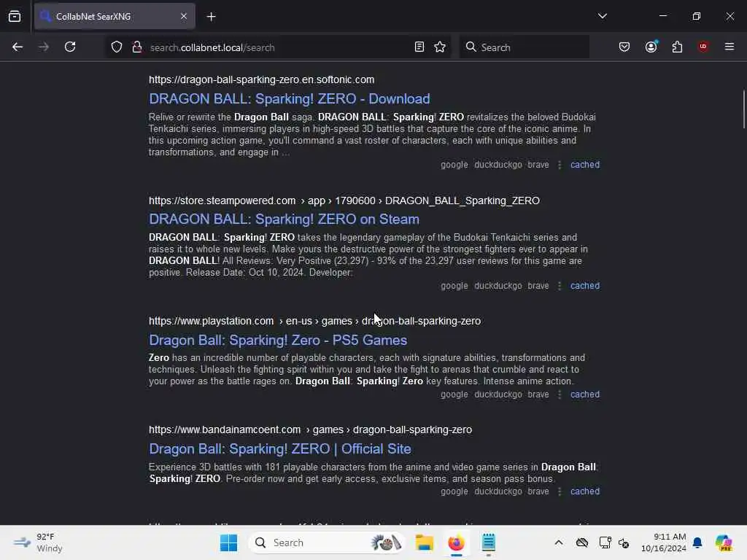Click the softonic.com result URL text
The height and width of the screenshot is (560, 747).
[x=261, y=79]
